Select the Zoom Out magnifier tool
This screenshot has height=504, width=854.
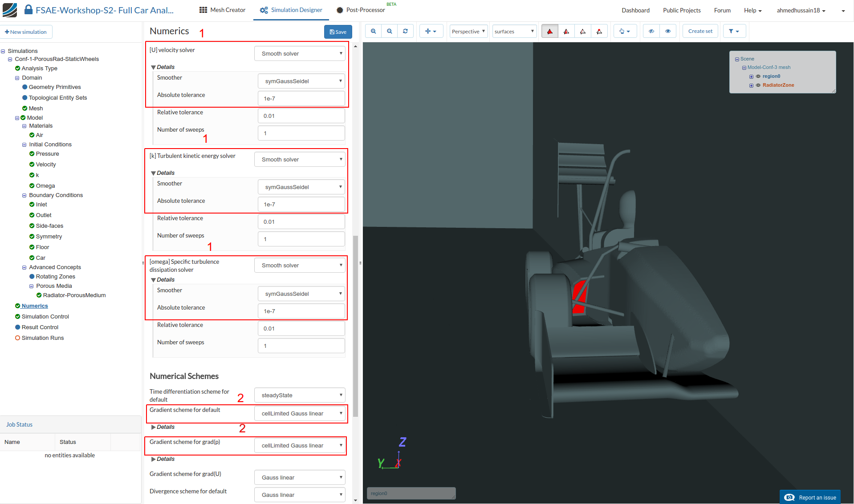[389, 31]
